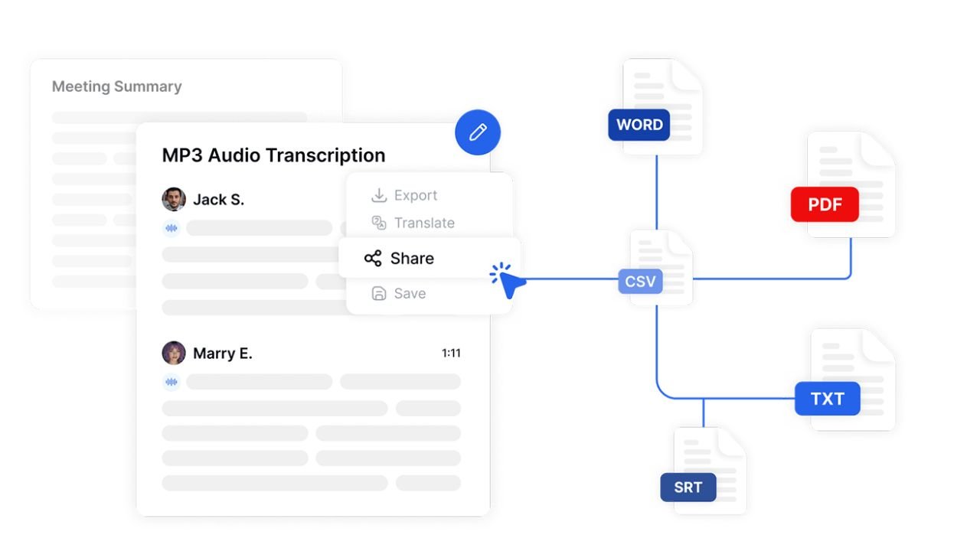
Task: Click the Save disk icon
Action: [378, 293]
